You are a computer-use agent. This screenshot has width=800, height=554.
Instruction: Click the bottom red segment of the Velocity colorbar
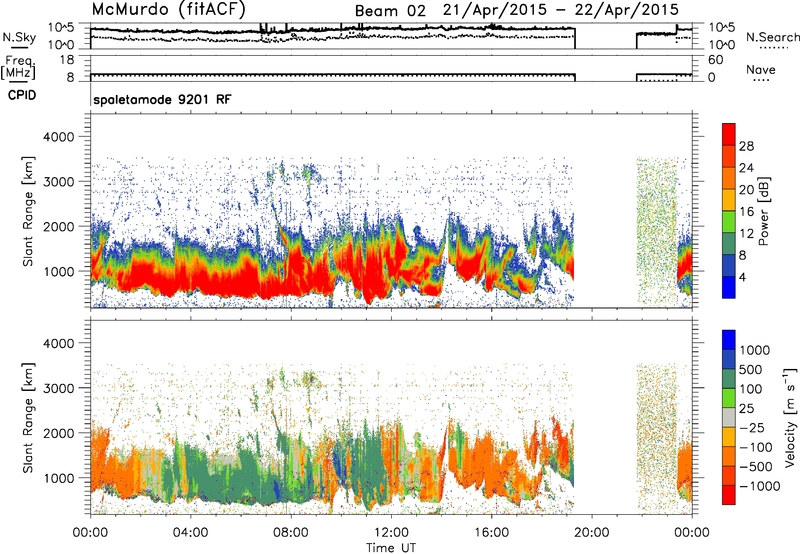(729, 495)
